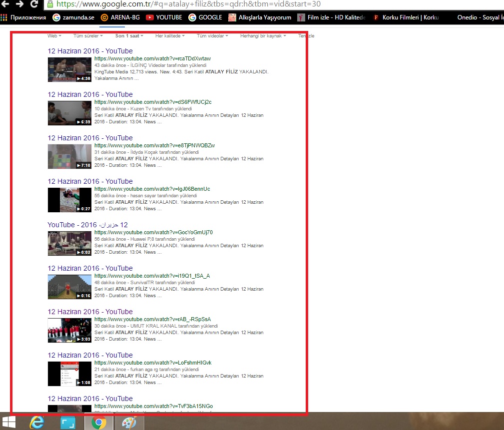
Task: Click the Temizle clear-filters link
Action: (306, 35)
